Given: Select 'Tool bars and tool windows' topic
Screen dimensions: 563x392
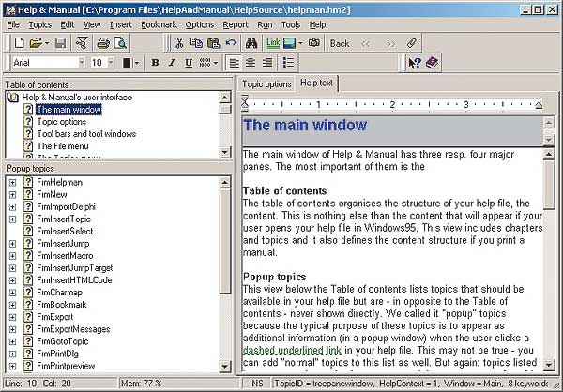Looking at the screenshot, I should click(86, 134).
